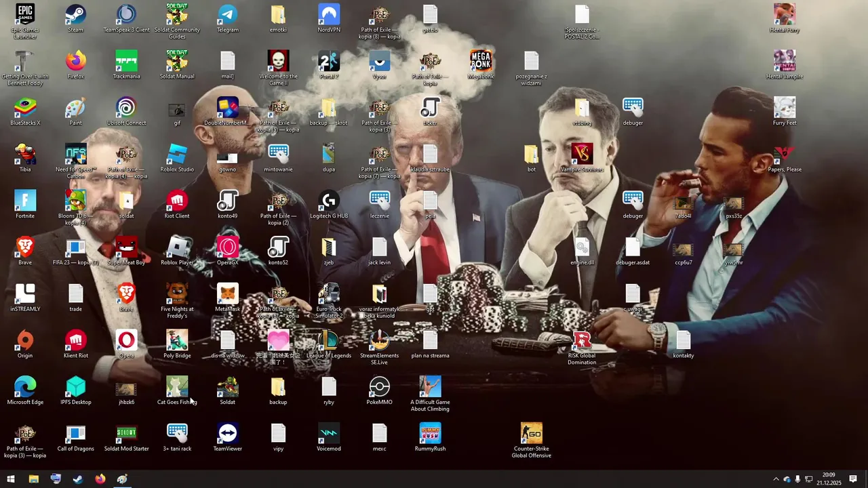Image resolution: width=868 pixels, height=488 pixels.
Task: Select the Five Nights at Freddy's icon
Action: pos(177,301)
